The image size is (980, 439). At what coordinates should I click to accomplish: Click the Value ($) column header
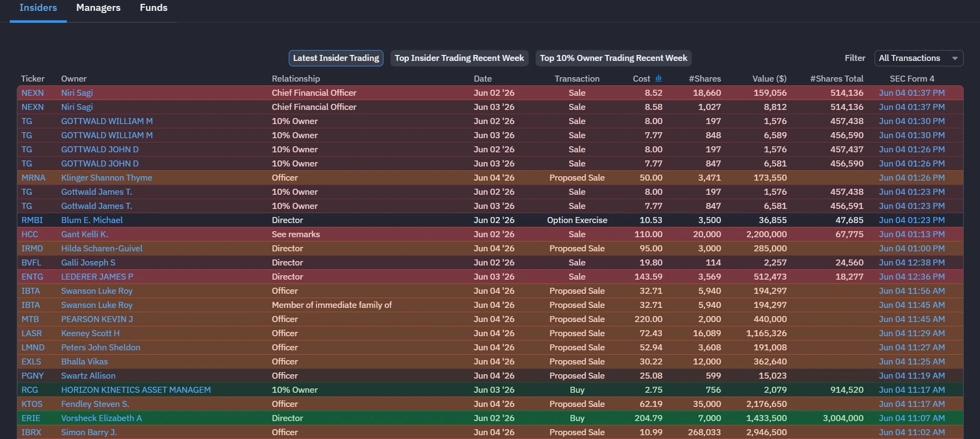[770, 79]
